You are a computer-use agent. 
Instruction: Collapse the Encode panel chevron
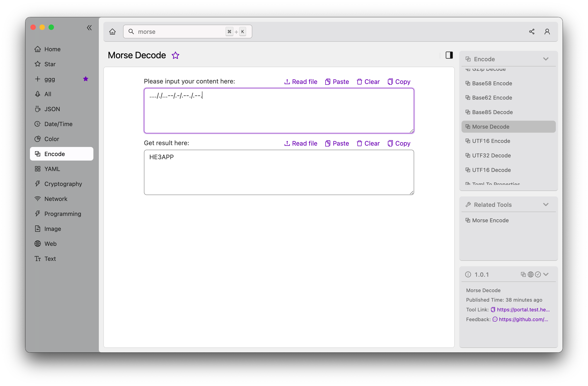point(546,59)
